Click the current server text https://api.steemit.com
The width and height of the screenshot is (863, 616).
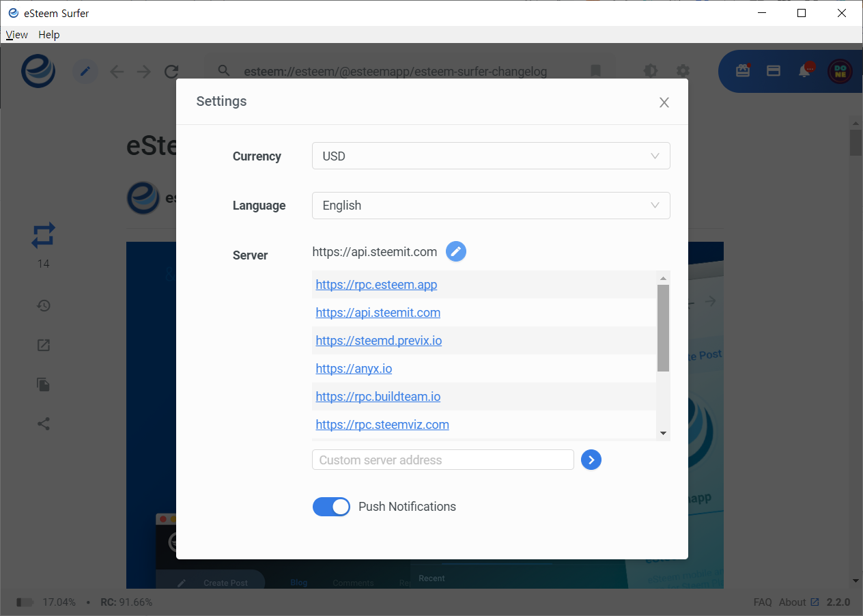(374, 252)
